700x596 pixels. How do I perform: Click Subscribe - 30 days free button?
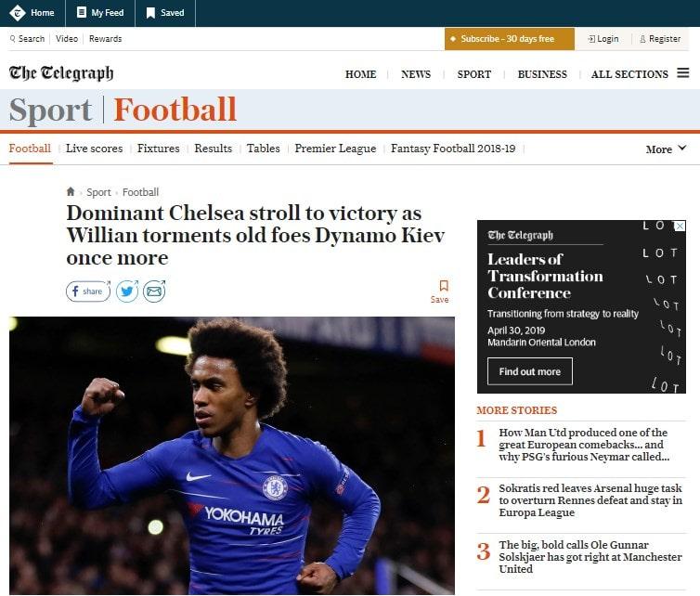tap(510, 39)
